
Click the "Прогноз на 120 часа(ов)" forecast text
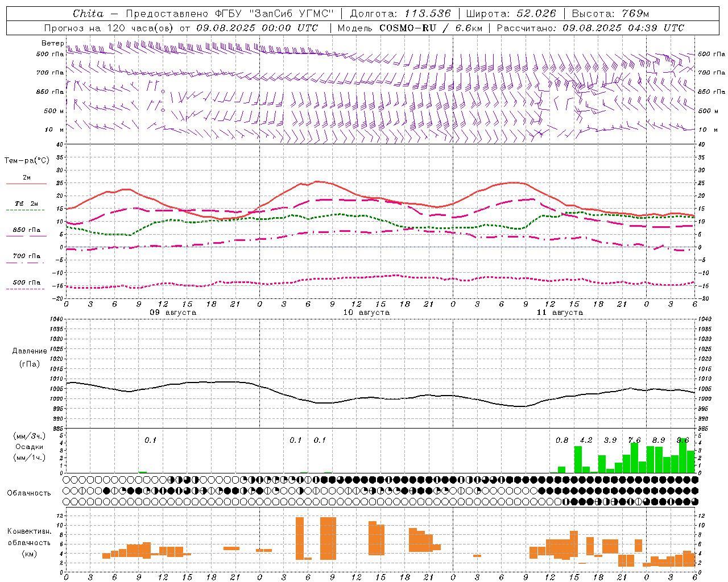(x=109, y=28)
